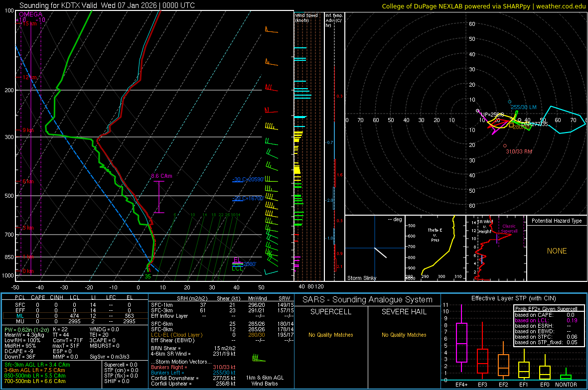Select the SFC parcel row

point(75,305)
